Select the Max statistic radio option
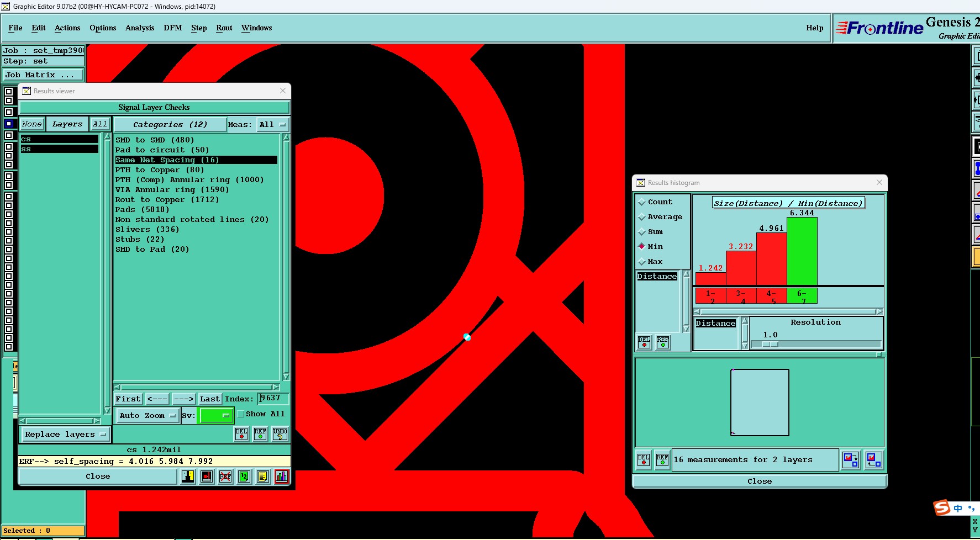Image resolution: width=980 pixels, height=540 pixels. 650,262
